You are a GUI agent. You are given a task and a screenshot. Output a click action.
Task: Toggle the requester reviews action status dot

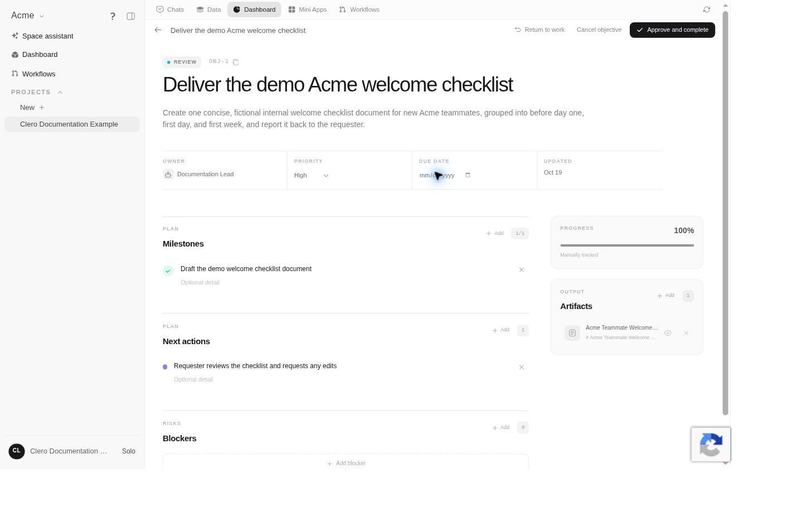[165, 367]
